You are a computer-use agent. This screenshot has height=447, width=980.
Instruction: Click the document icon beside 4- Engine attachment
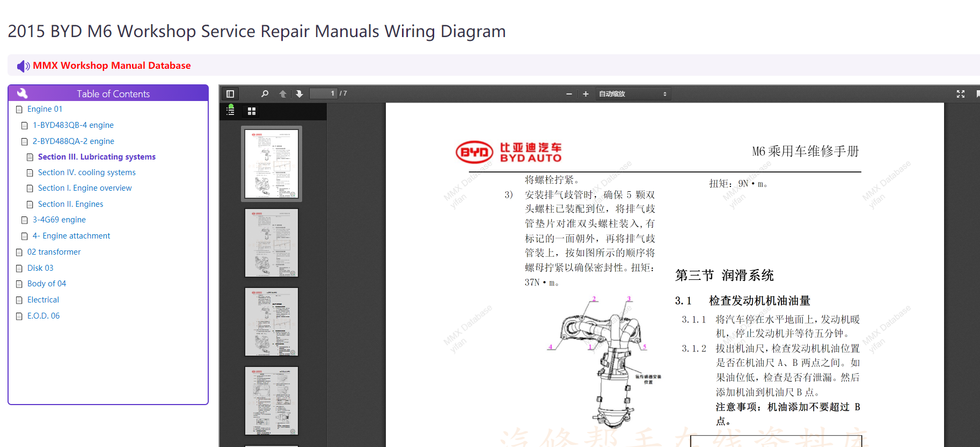coord(25,236)
